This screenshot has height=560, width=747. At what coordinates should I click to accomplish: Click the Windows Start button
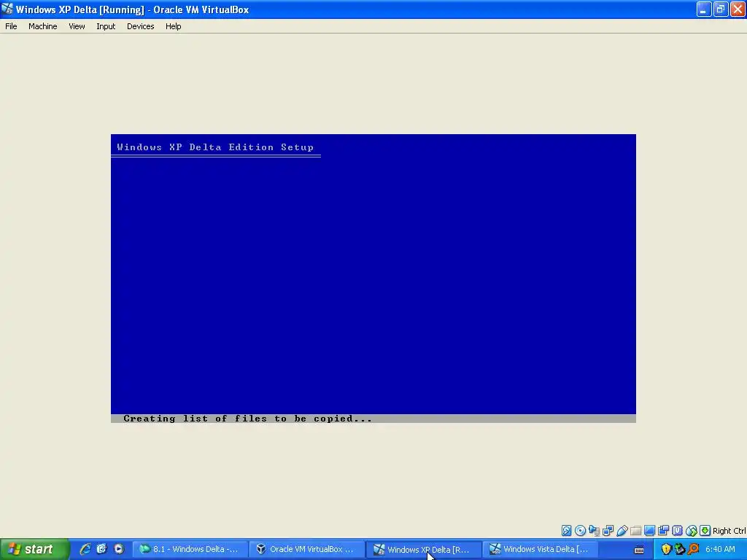point(34,549)
